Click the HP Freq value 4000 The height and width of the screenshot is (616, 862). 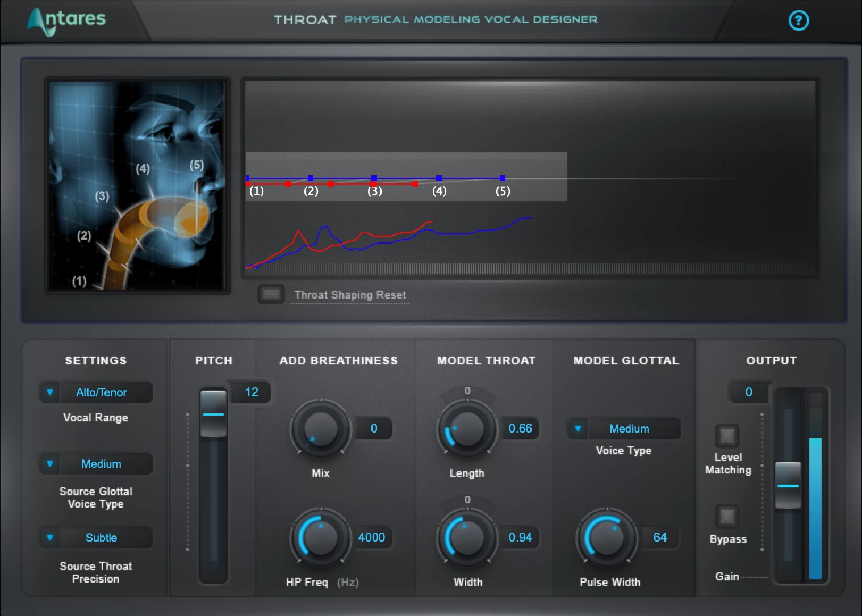[372, 538]
